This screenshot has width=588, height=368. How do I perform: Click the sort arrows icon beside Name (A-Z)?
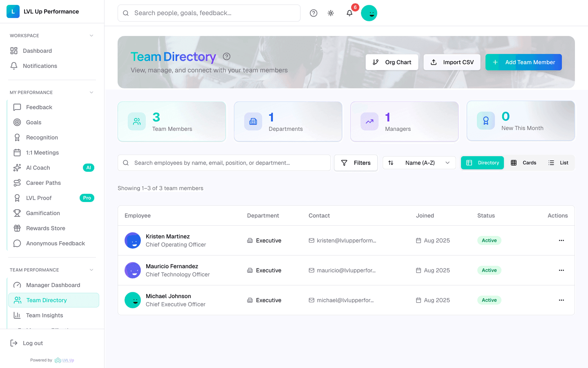point(391,163)
